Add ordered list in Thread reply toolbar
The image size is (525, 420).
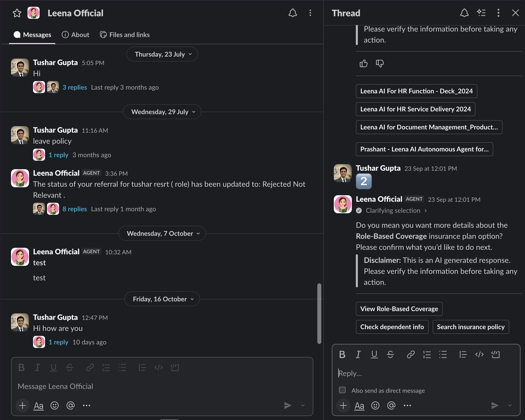tap(427, 354)
